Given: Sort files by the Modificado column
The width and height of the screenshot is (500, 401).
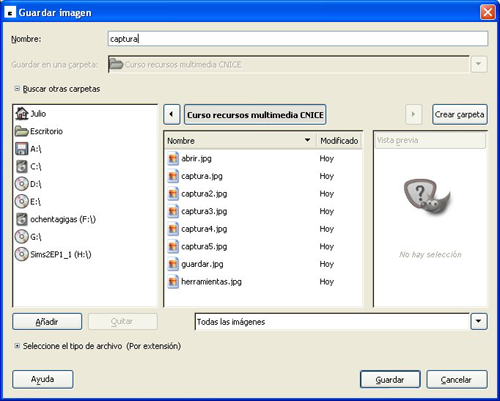Looking at the screenshot, I should point(339,141).
